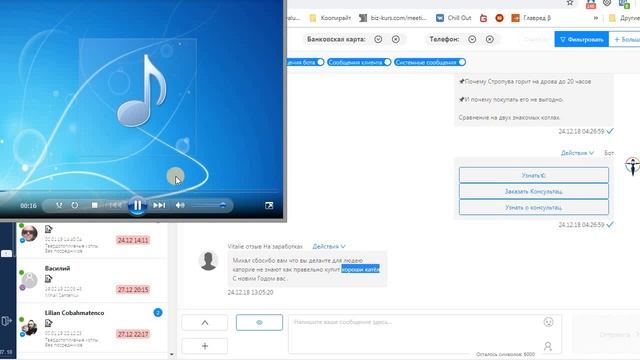Click the Узнать € bot button
Viewport: 640px width, 360px height.
pos(533,175)
